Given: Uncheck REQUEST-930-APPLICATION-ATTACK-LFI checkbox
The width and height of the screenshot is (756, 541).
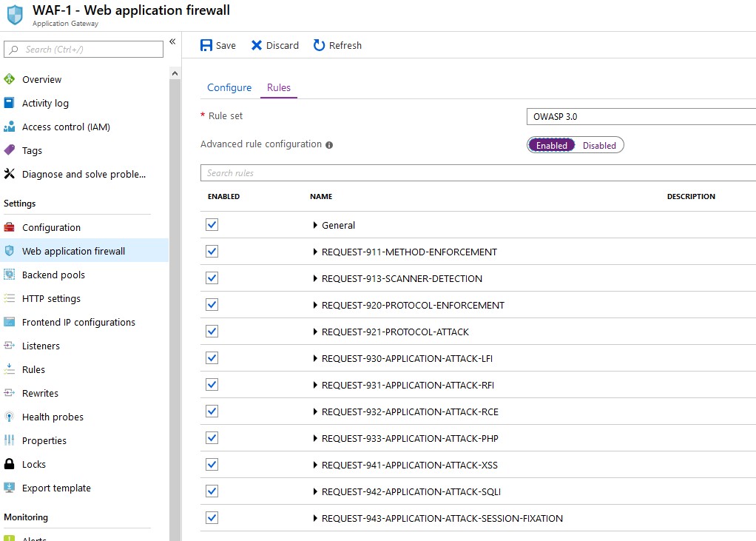Looking at the screenshot, I should (x=212, y=357).
